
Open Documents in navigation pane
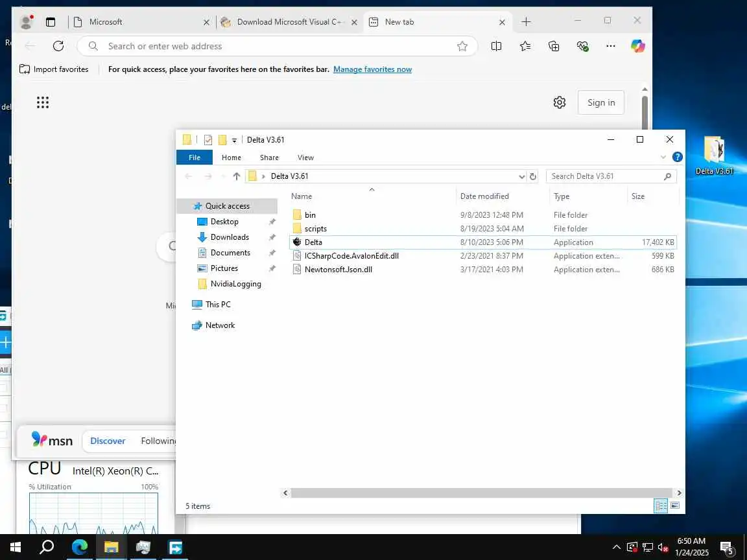click(x=230, y=252)
